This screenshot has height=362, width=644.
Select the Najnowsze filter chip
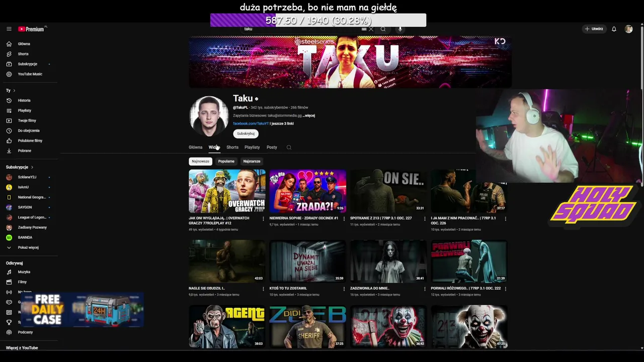coord(200,161)
